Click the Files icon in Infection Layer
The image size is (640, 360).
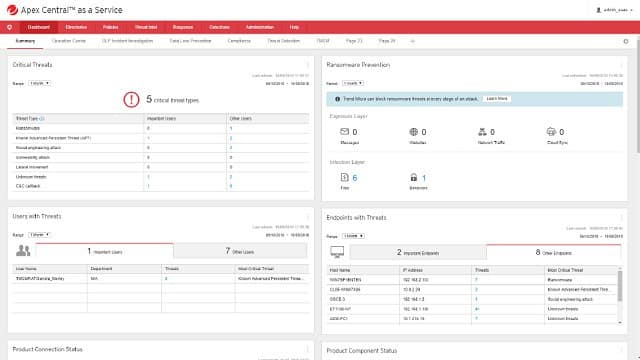(x=344, y=177)
